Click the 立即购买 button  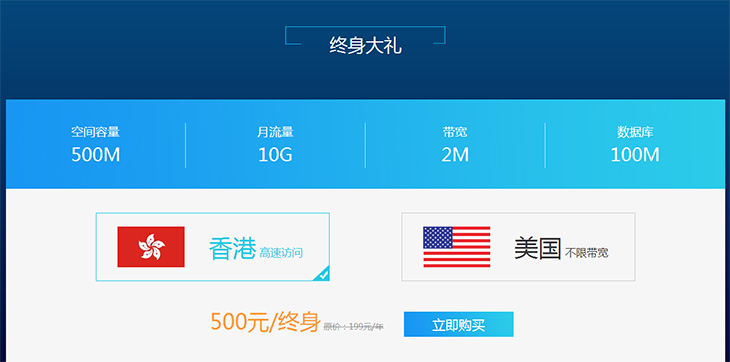click(459, 324)
